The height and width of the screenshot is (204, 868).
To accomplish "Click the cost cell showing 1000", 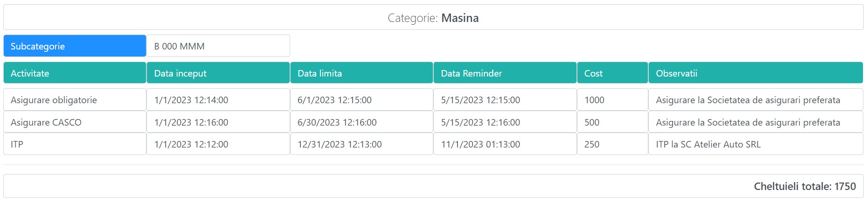I will coord(612,100).
